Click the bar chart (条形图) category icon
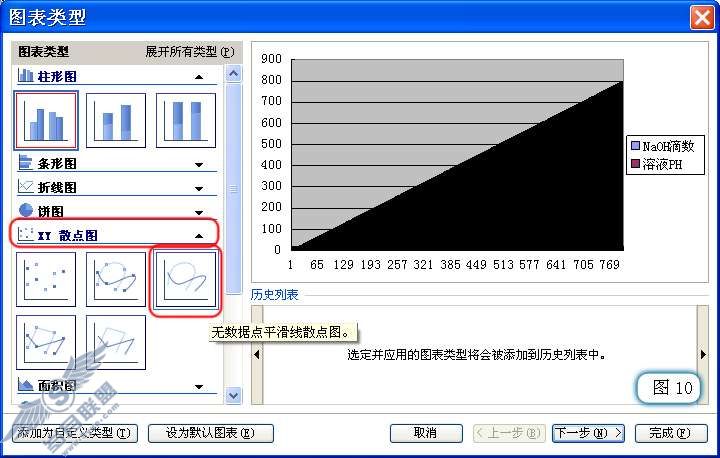The image size is (720, 458). pos(26,162)
